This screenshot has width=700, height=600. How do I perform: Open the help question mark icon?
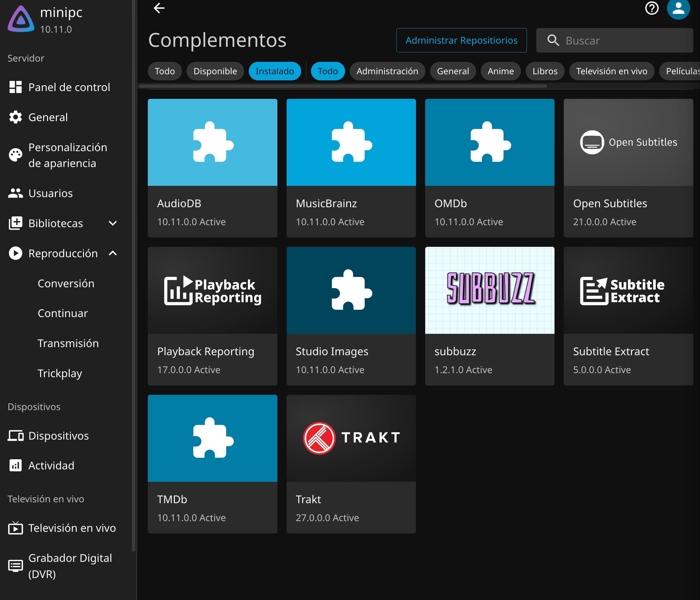(x=651, y=8)
